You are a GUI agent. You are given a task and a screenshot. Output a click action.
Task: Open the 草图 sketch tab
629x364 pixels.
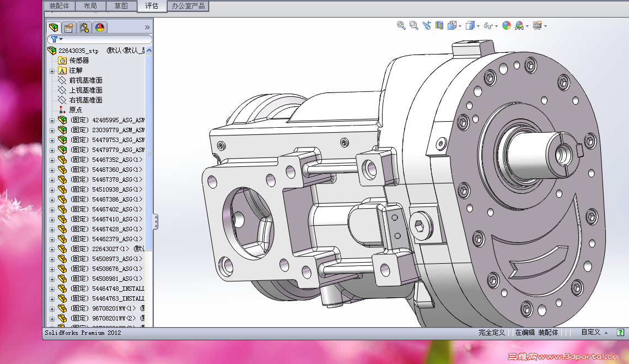pyautogui.click(x=121, y=6)
